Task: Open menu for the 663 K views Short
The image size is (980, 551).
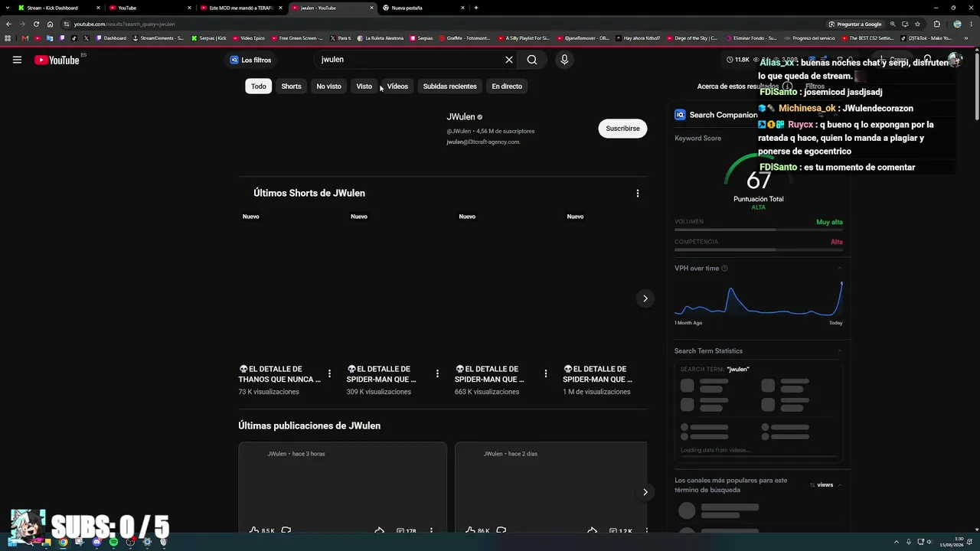Action: coord(545,373)
